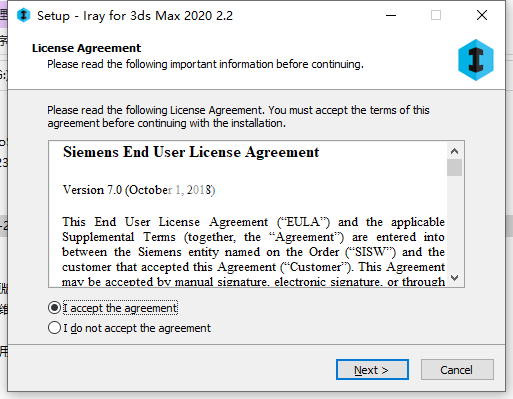Select the "I accept the agreement" radio button

[54, 308]
